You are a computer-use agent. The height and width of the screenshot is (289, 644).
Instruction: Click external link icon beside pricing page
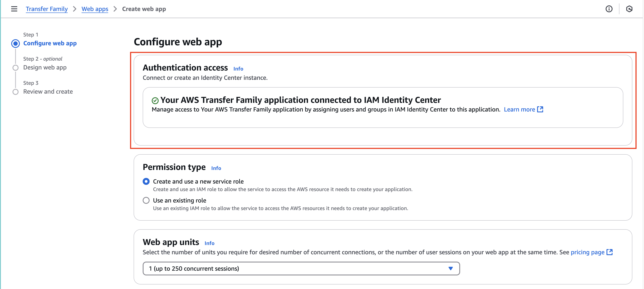(x=610, y=252)
